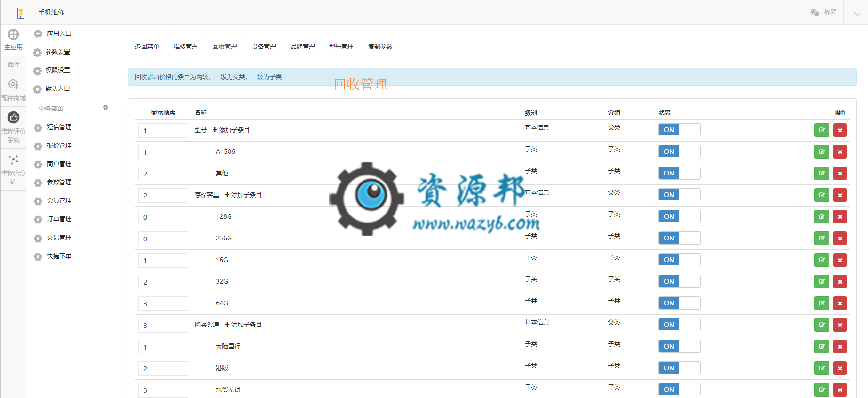Click the display order field for 型号
Screen dimensions: 868x398
[163, 130]
